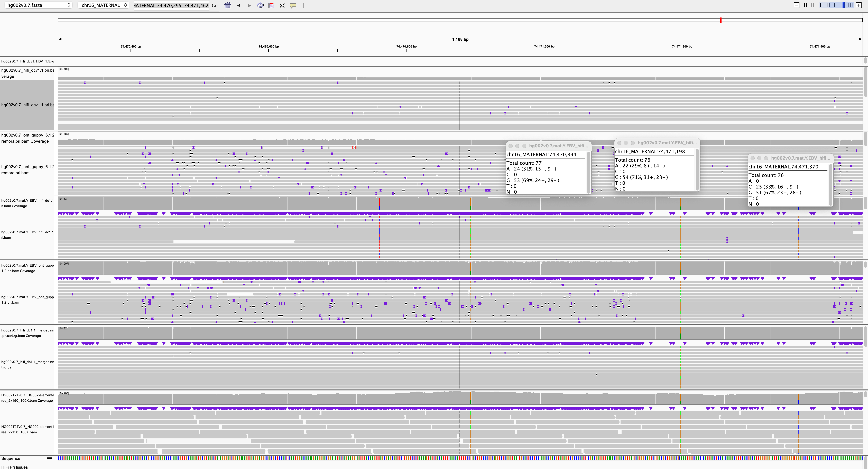The image size is (868, 469).
Task: Close the chr16_MATERNAL:74,470,894 count popup
Action: pos(511,146)
